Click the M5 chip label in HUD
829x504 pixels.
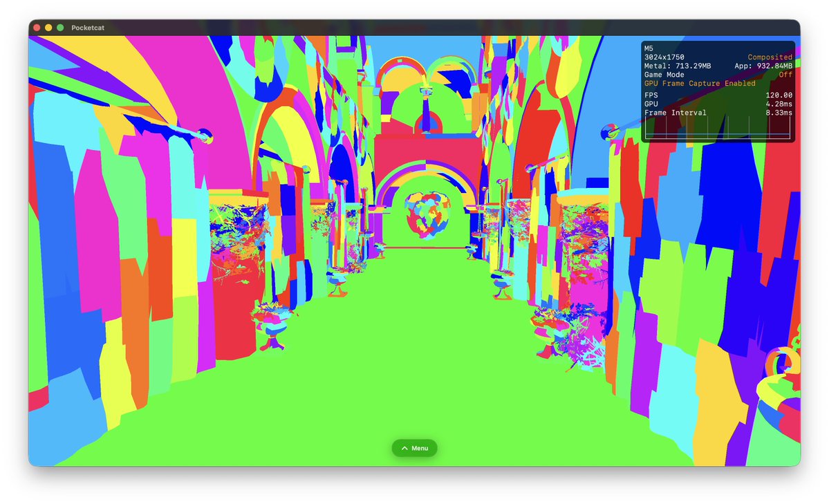click(x=649, y=48)
